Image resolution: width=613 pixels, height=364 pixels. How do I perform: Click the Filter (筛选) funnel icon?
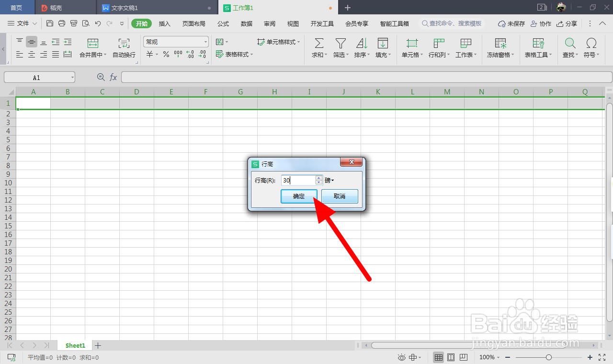pos(341,43)
